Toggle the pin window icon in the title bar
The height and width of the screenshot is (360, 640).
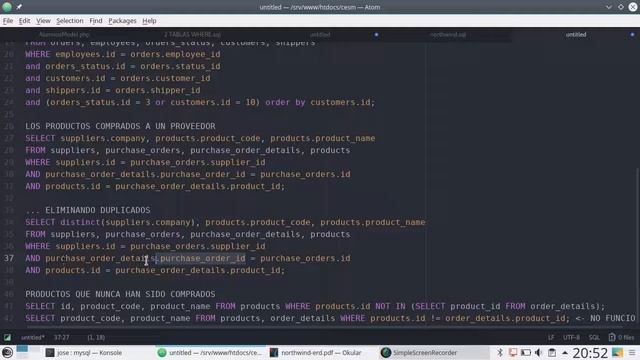click(19, 7)
